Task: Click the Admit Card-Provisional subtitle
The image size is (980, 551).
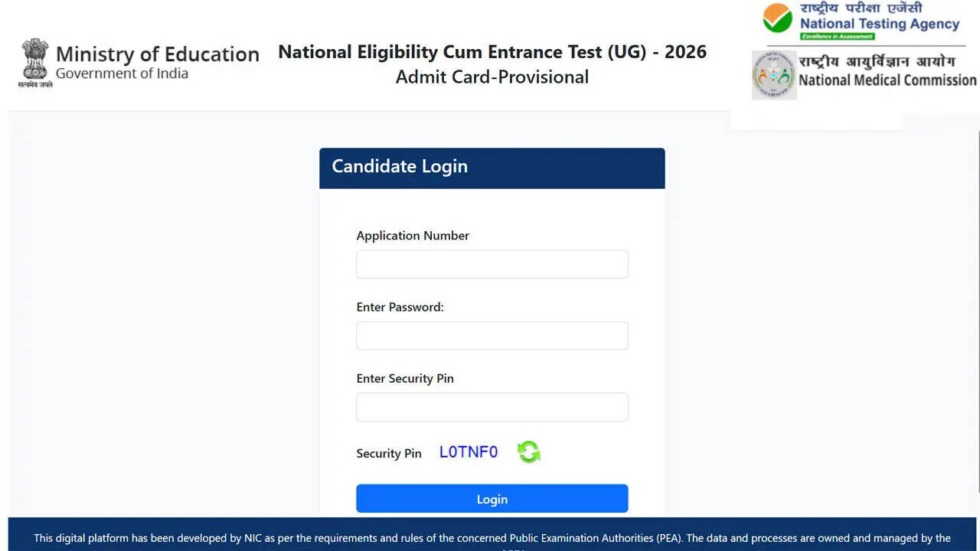Action: pos(492,77)
